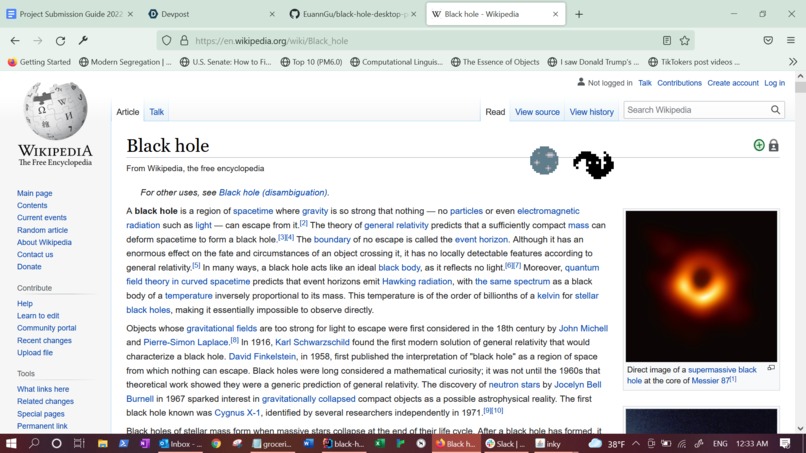Open the View history link
Screen dimensions: 806x453
coord(591,112)
